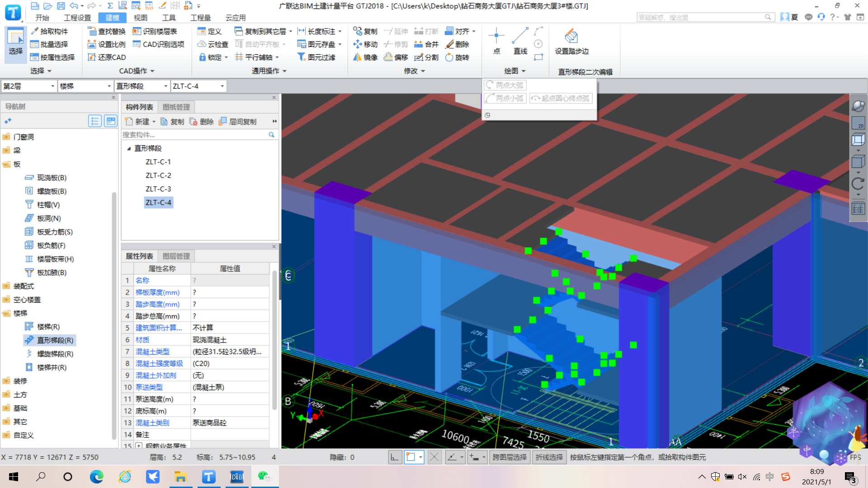This screenshot has height=488, width=868.
Task: Switch to 图纸管理 tab
Action: pos(176,107)
